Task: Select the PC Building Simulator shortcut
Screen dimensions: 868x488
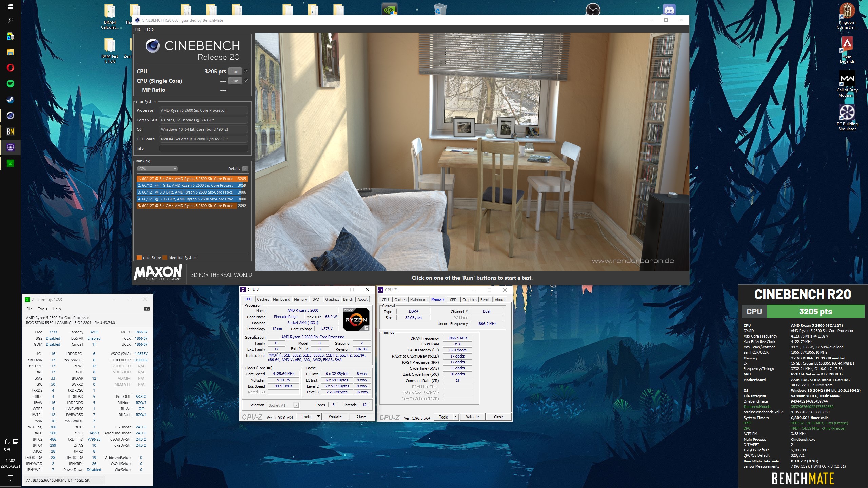Action: pos(847,118)
